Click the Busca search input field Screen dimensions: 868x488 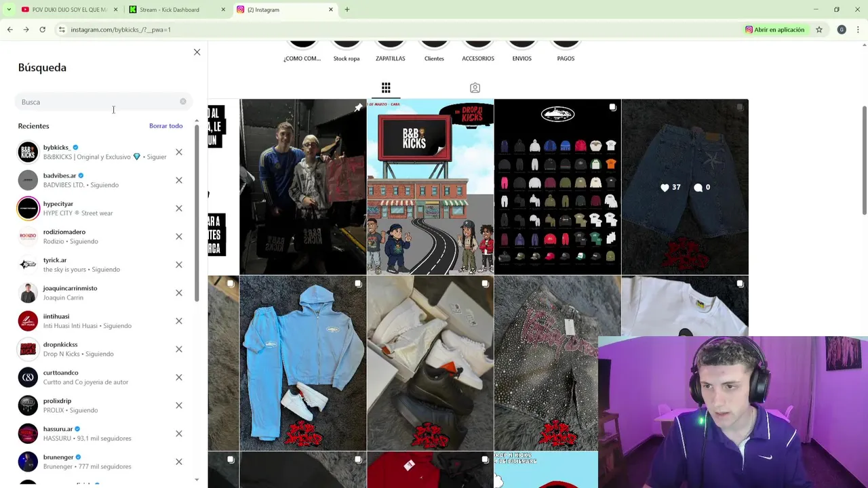103,102
